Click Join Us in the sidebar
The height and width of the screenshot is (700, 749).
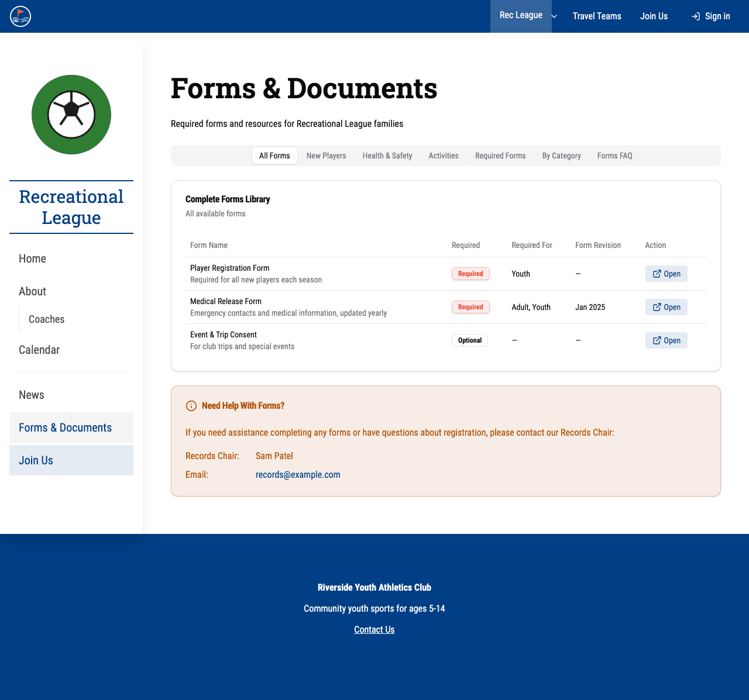coord(71,460)
